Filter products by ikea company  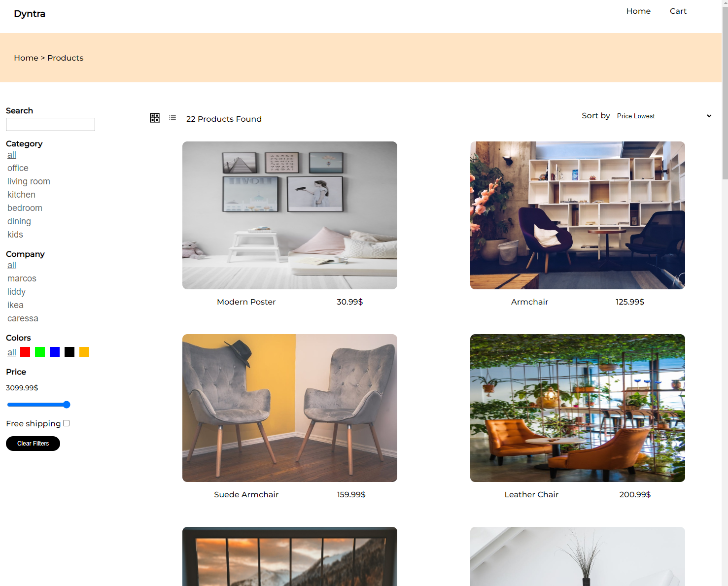coord(15,305)
